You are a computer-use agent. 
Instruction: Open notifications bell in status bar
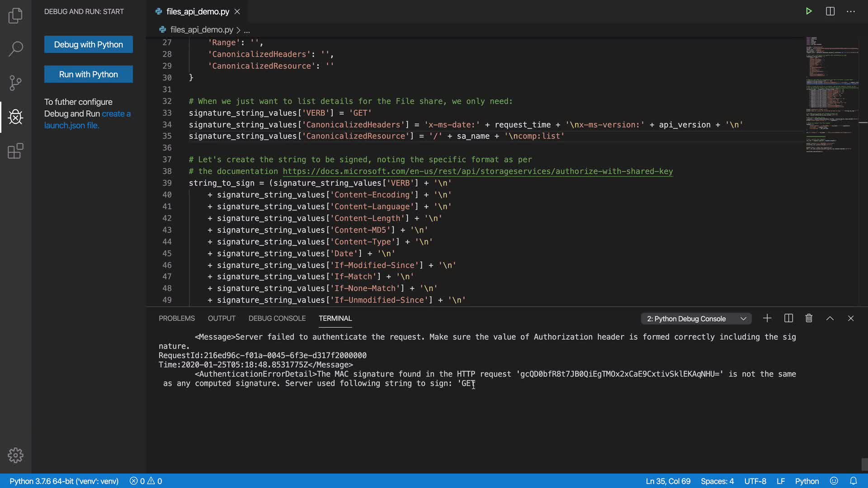pyautogui.click(x=854, y=481)
